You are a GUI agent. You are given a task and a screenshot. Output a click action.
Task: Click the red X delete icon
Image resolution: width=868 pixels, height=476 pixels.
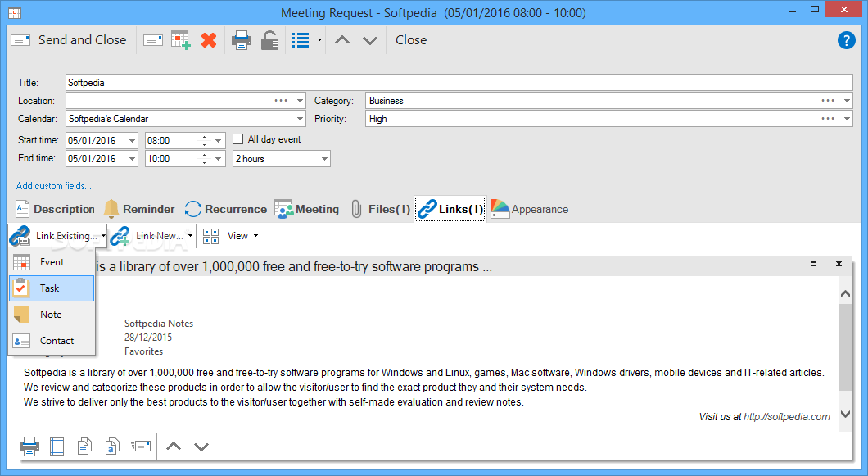tap(209, 40)
